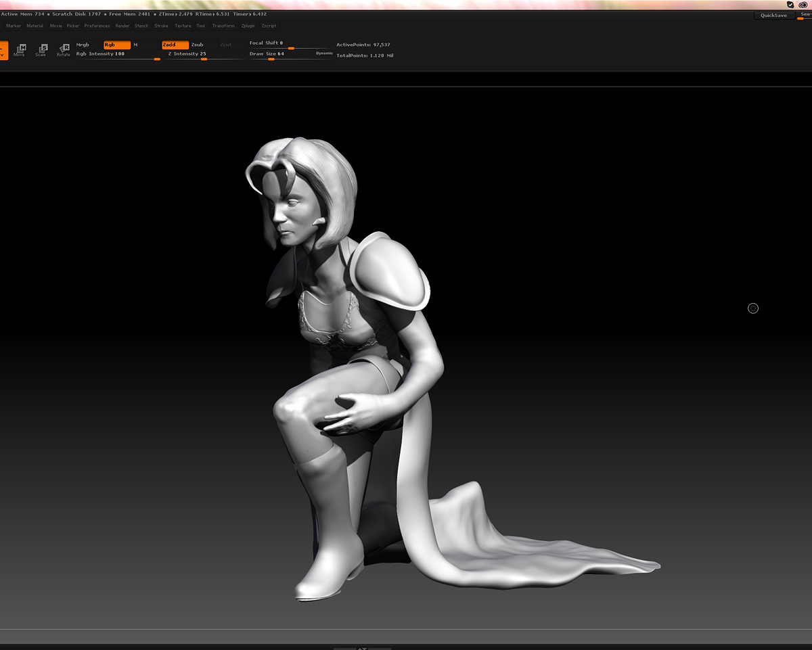Select the Scale transform tool
This screenshot has height=650, width=812.
(x=41, y=50)
